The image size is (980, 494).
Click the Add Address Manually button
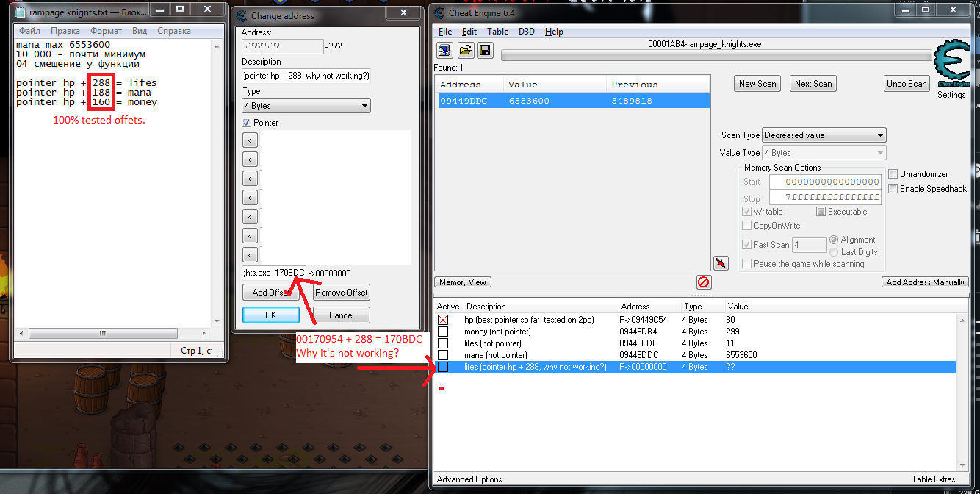[925, 282]
